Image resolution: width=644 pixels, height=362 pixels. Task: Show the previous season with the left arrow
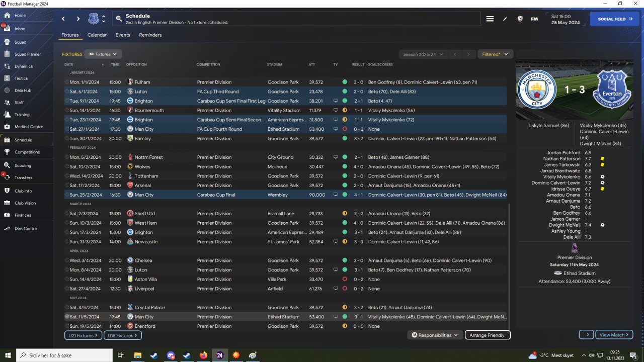(x=454, y=54)
